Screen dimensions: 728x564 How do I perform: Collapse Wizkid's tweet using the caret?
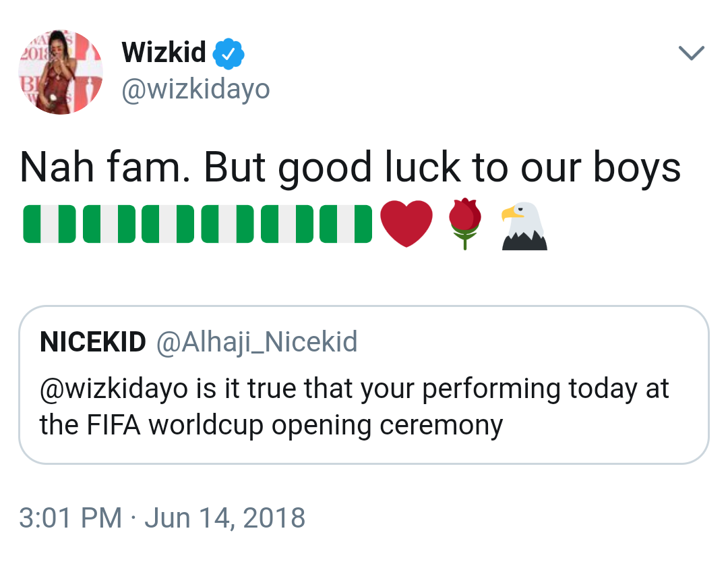(x=692, y=53)
